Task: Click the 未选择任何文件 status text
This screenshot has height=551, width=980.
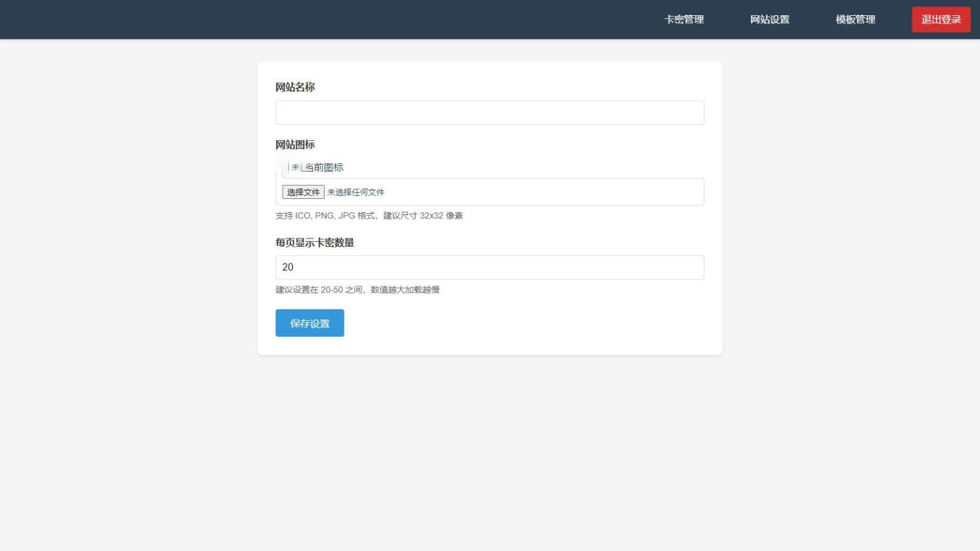Action: coord(355,192)
